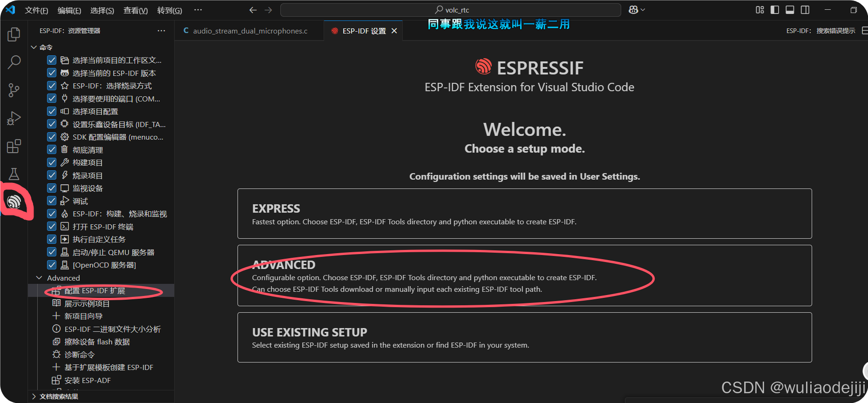Open the 查看(V) menu
Screen dimensions: 868x403
click(136, 10)
